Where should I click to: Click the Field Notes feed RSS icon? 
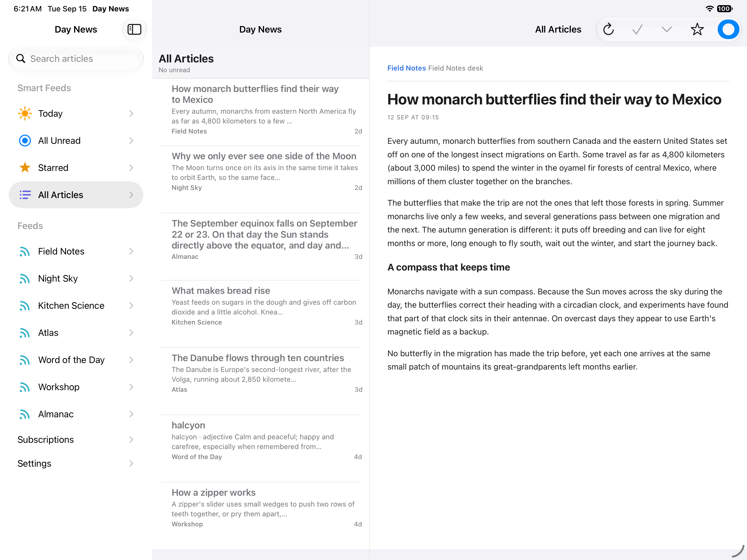(25, 252)
